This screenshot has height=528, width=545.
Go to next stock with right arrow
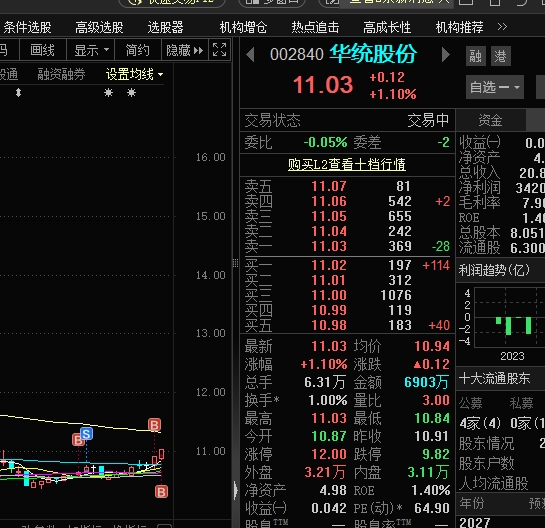pyautogui.click(x=446, y=55)
